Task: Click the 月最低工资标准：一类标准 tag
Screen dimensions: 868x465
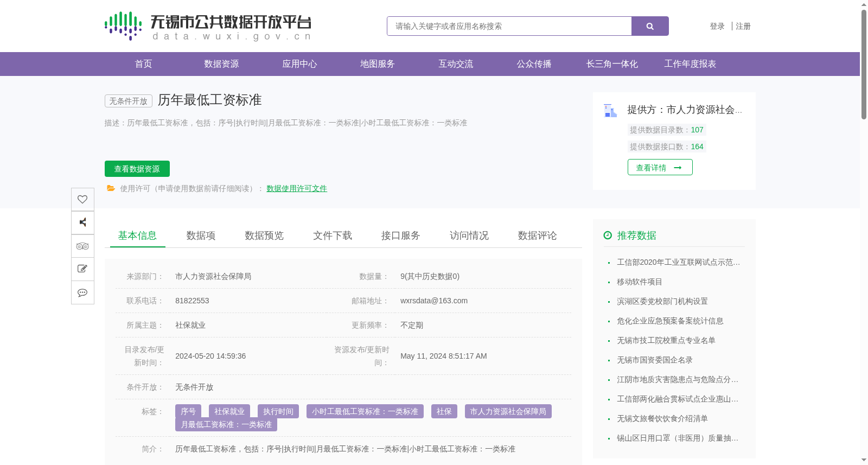Action: click(226, 424)
